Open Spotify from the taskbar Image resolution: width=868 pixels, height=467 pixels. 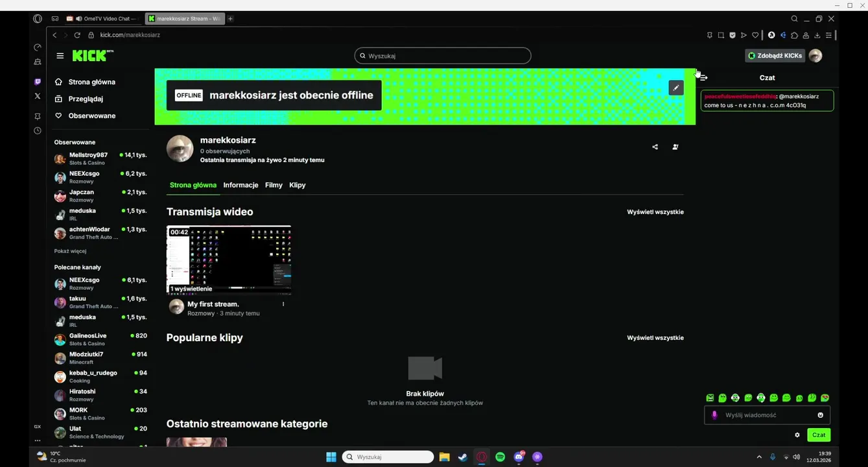point(500,457)
